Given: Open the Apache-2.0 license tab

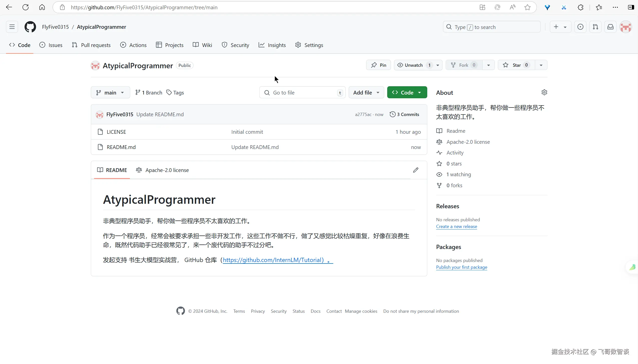Looking at the screenshot, I should 162,170.
